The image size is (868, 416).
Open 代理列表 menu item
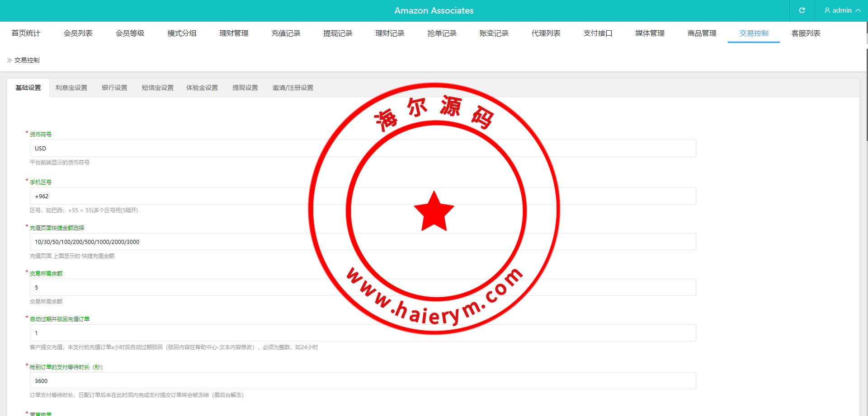546,33
